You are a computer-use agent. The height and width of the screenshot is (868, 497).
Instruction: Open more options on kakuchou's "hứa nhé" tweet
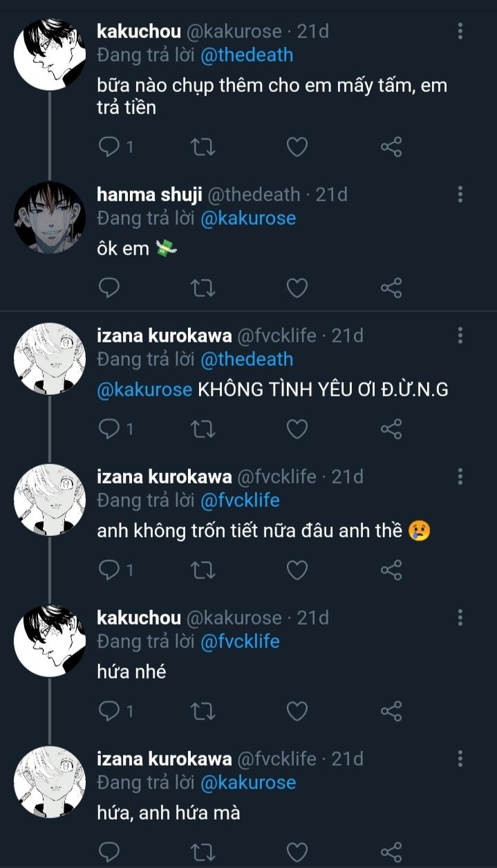460,618
